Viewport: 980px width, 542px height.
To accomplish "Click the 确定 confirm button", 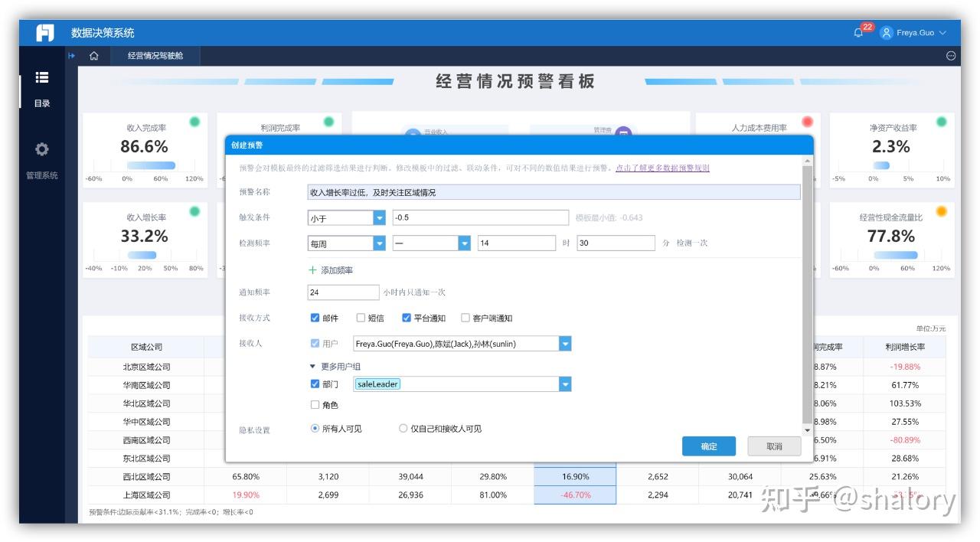I will [708, 446].
